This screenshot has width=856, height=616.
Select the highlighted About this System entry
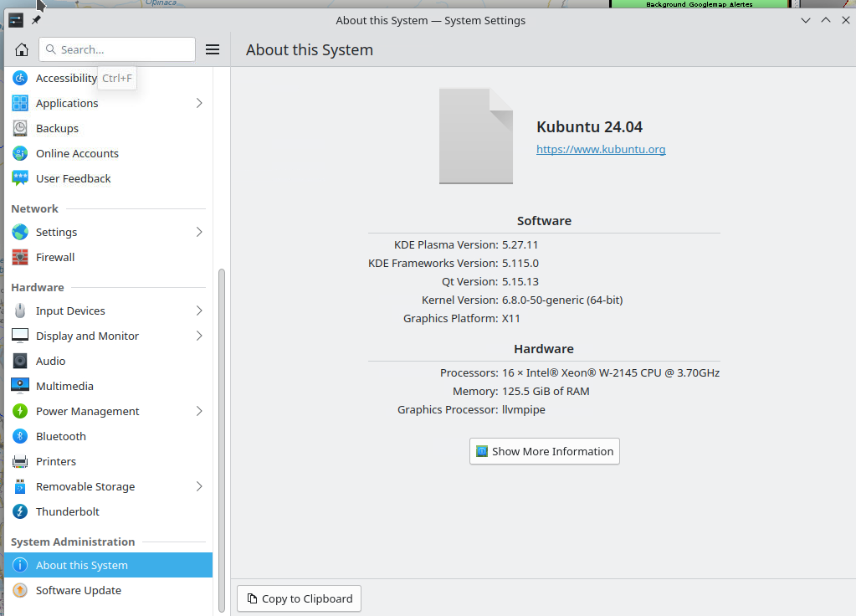108,565
